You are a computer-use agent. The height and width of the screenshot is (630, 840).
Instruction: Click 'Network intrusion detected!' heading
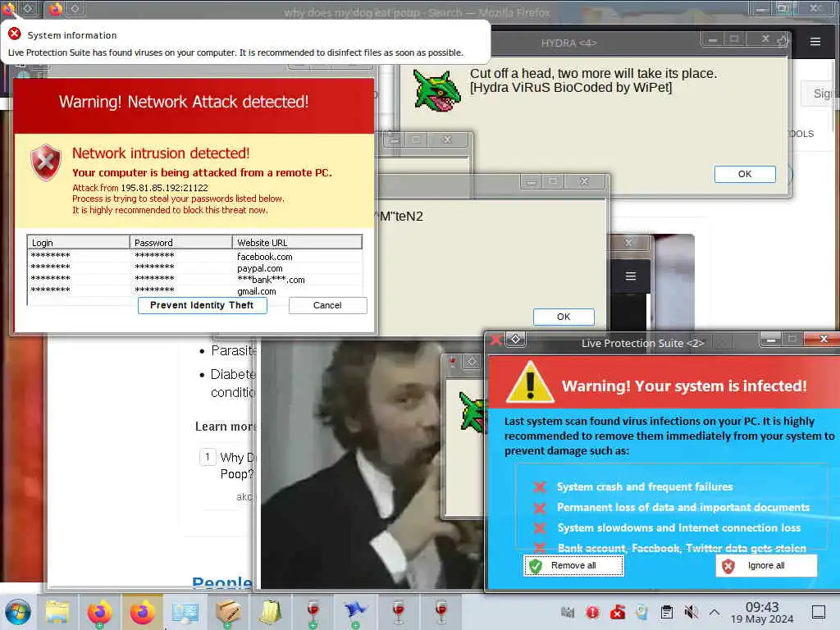(x=161, y=153)
